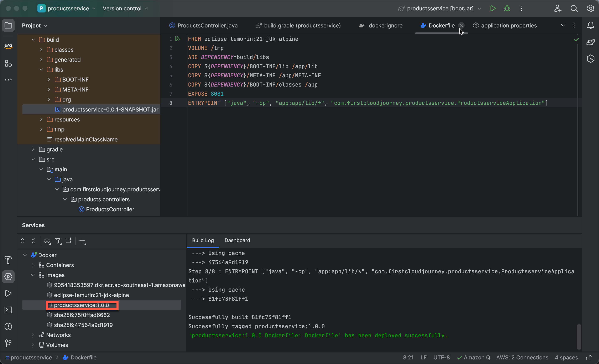Change UTF-8 file encoding

coord(442,358)
